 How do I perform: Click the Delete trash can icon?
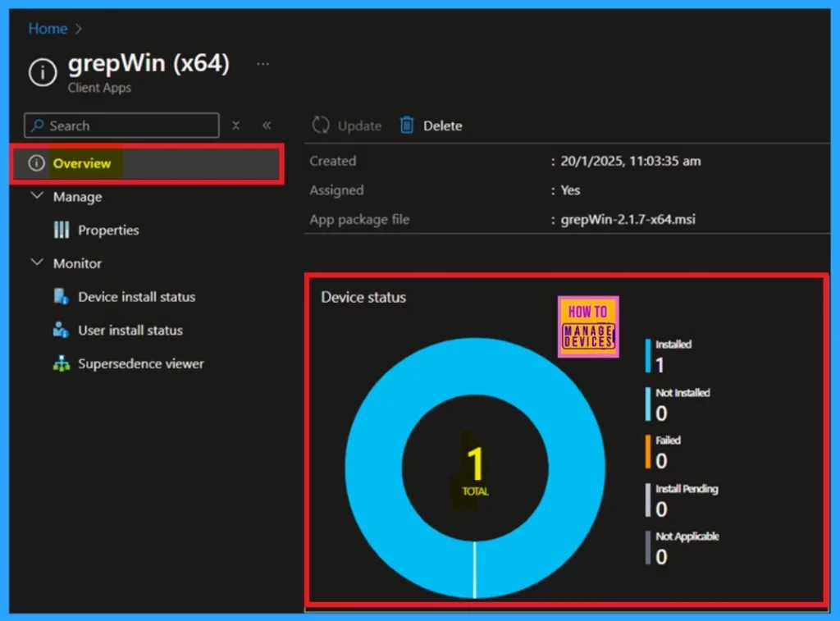(407, 125)
